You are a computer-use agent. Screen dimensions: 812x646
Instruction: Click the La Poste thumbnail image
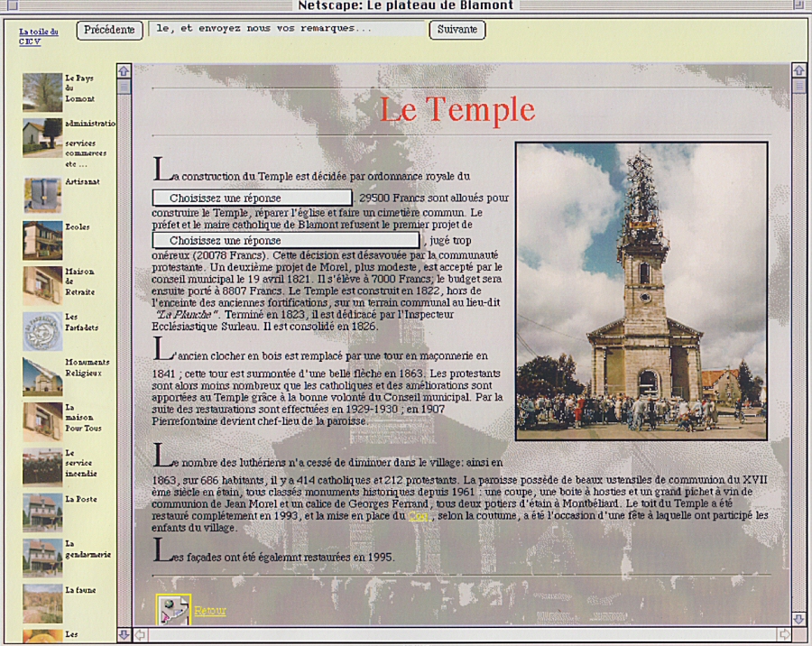[x=42, y=512]
